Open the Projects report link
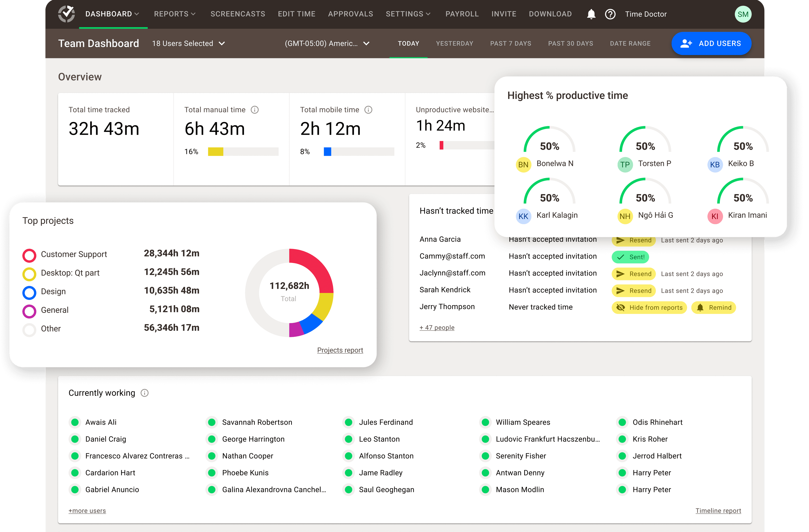The width and height of the screenshot is (809, 532). (340, 350)
